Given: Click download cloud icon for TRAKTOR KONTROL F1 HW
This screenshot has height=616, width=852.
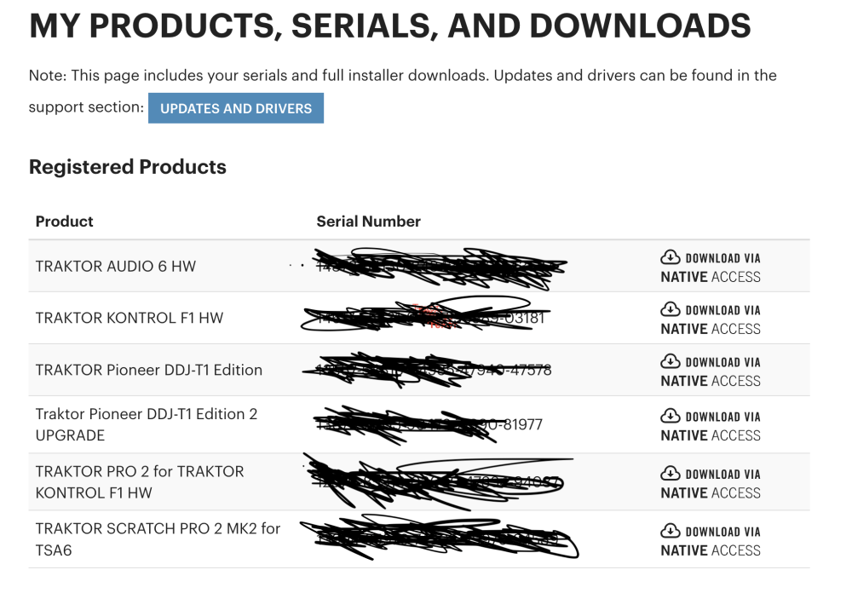Looking at the screenshot, I should click(670, 309).
